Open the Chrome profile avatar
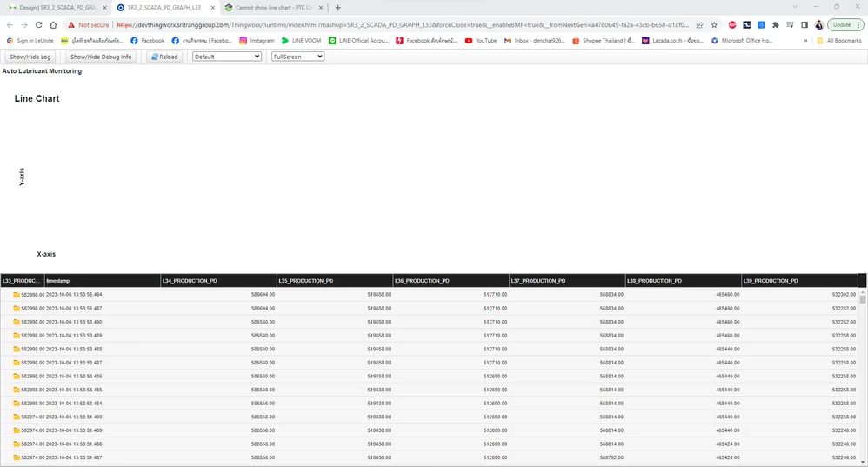This screenshot has height=467, width=868. coord(818,25)
